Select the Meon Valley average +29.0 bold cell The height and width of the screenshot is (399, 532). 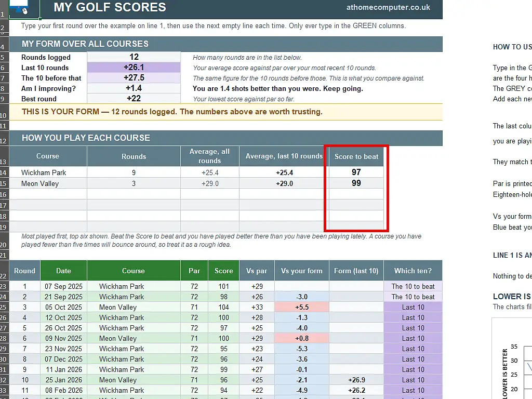(x=284, y=183)
